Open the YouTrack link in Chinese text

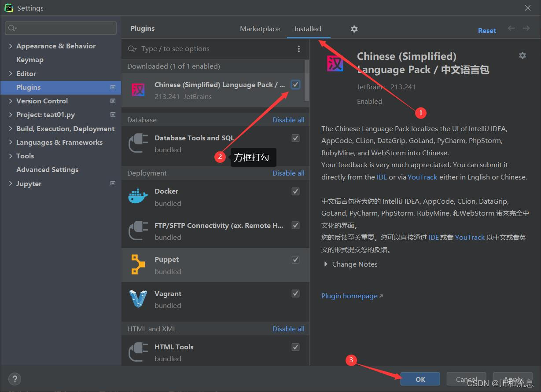click(x=470, y=237)
